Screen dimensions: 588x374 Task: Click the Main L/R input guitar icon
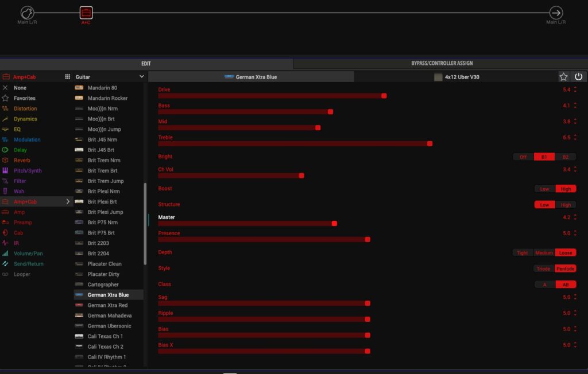(27, 13)
